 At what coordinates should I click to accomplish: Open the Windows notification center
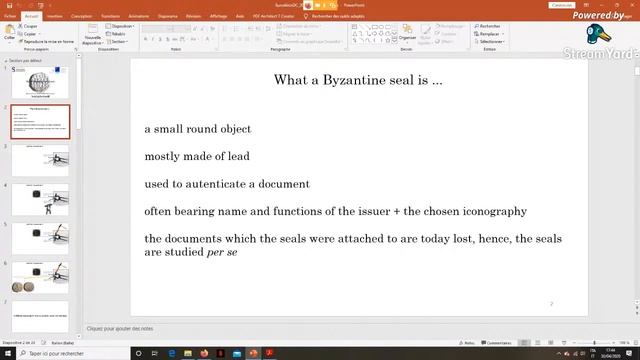tap(629, 353)
